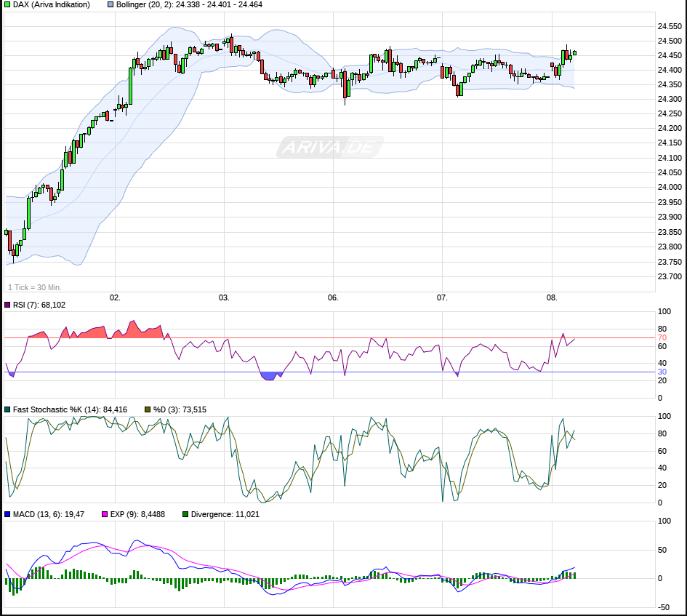This screenshot has height=616, width=687.
Task: Click the 24.550 price axis label
Action: coord(669,26)
